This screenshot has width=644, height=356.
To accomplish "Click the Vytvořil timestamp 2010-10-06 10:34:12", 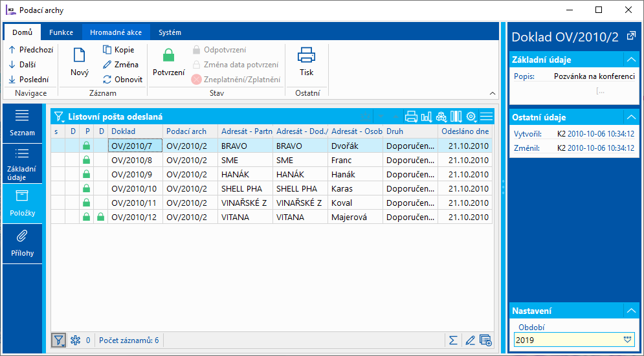I will click(601, 134).
